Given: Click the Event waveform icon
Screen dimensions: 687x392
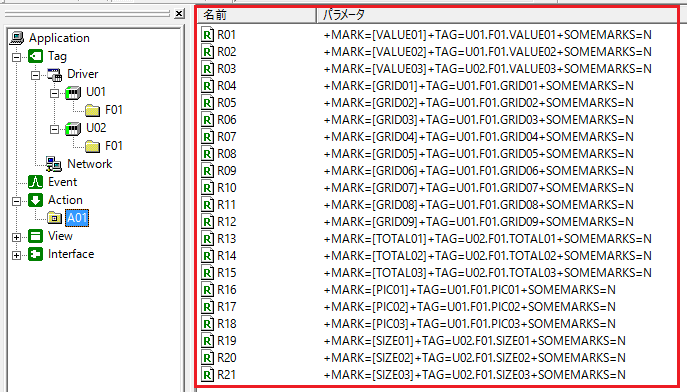Looking at the screenshot, I should 35,182.
